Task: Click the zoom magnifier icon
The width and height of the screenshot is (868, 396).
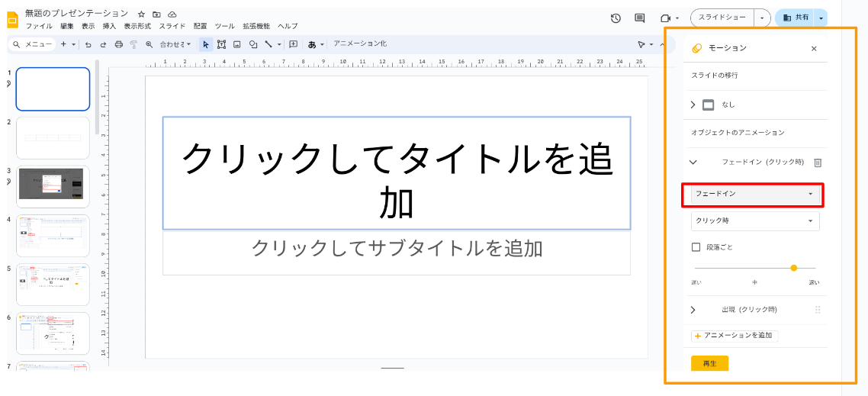Action: (149, 44)
